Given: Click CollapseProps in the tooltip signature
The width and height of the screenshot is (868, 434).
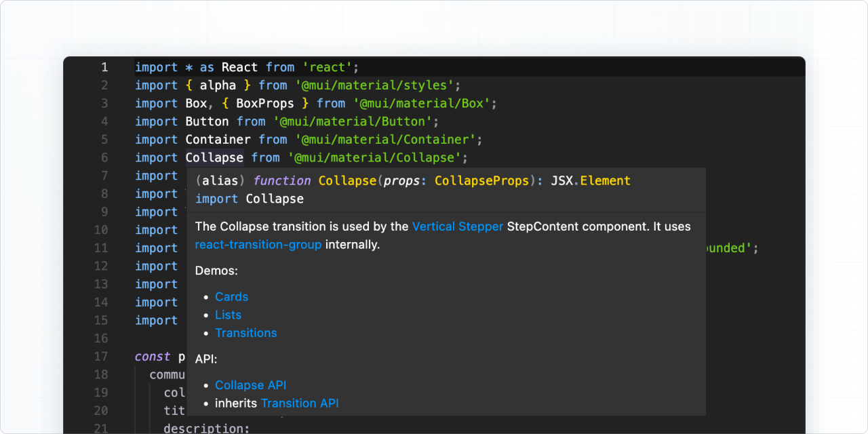Looking at the screenshot, I should click(x=481, y=180).
